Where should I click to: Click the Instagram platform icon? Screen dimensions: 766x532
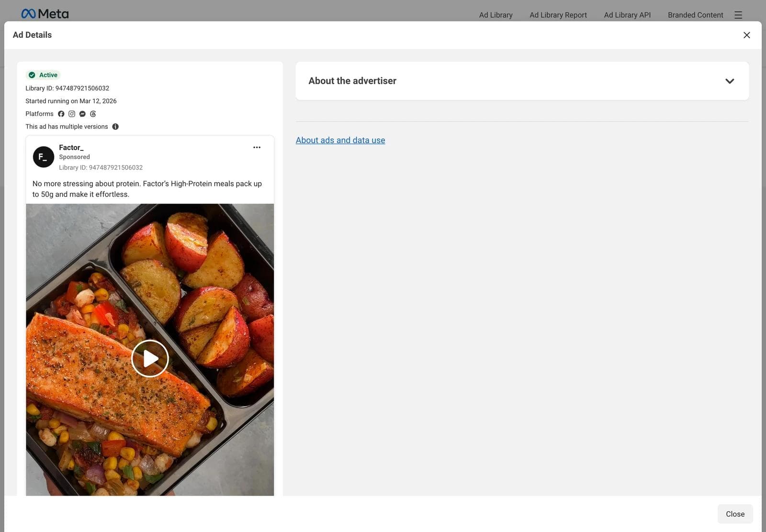point(72,113)
